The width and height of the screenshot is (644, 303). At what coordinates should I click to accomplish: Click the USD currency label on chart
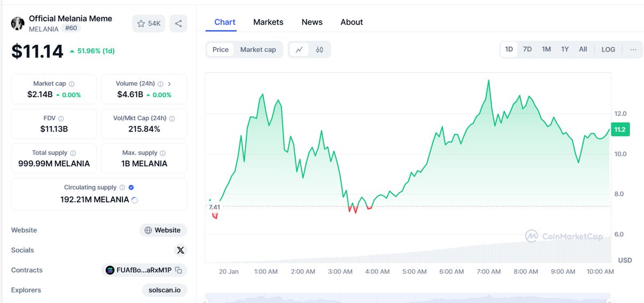coord(625,260)
